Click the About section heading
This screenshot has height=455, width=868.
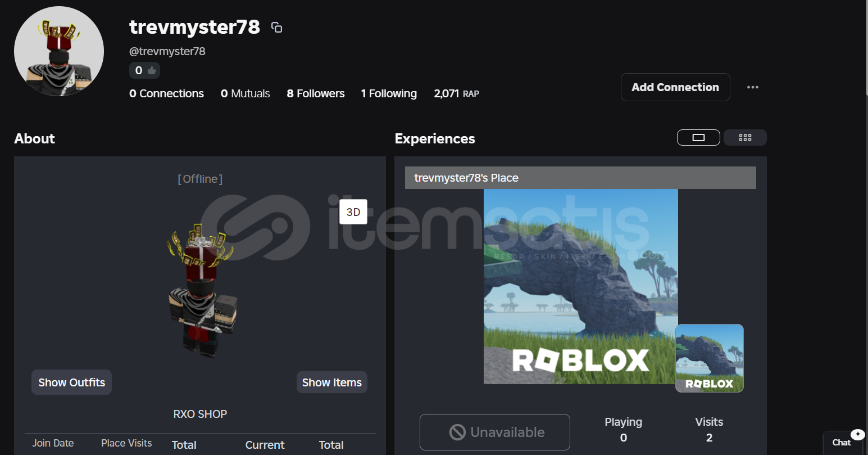[34, 138]
